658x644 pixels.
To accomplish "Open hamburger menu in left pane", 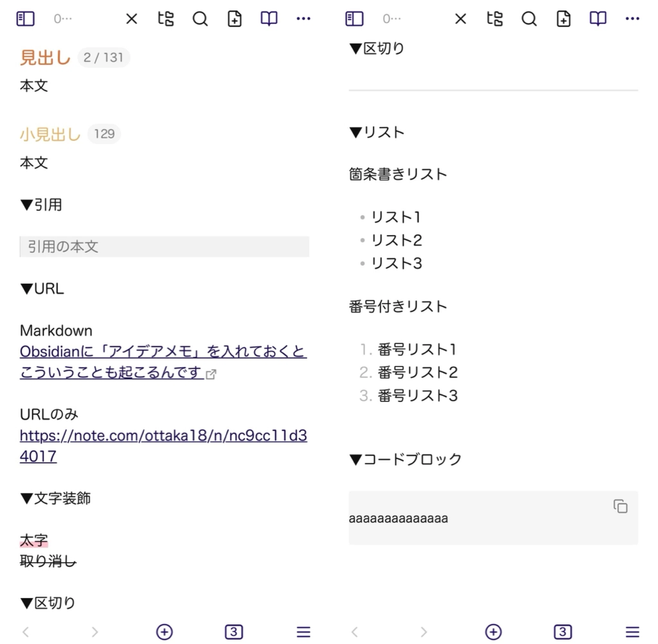I will [303, 632].
